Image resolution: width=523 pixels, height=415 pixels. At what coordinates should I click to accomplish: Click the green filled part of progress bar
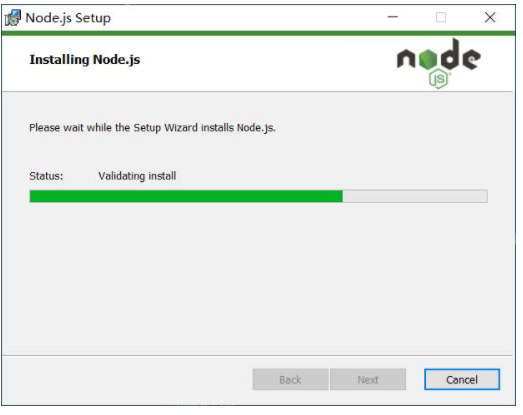pos(186,196)
